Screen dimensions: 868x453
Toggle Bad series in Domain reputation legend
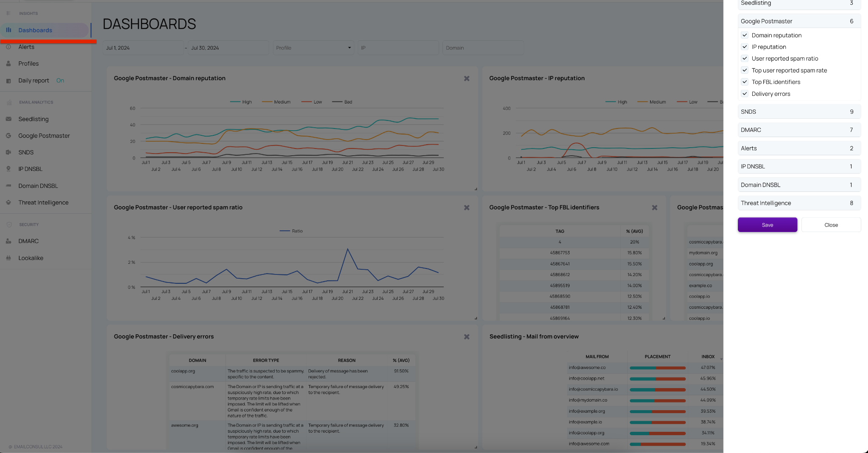coord(342,102)
